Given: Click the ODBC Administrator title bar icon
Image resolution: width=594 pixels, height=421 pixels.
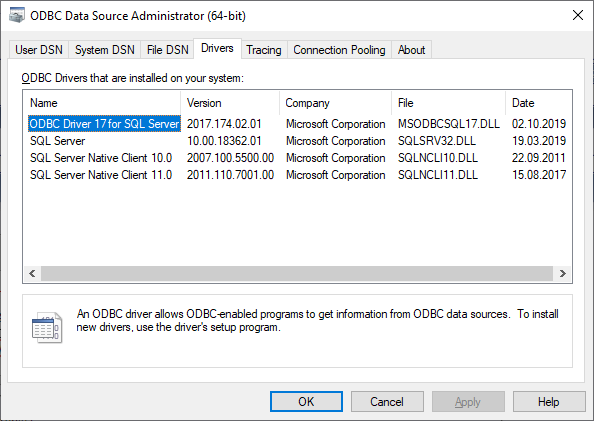Looking at the screenshot, I should pos(17,16).
